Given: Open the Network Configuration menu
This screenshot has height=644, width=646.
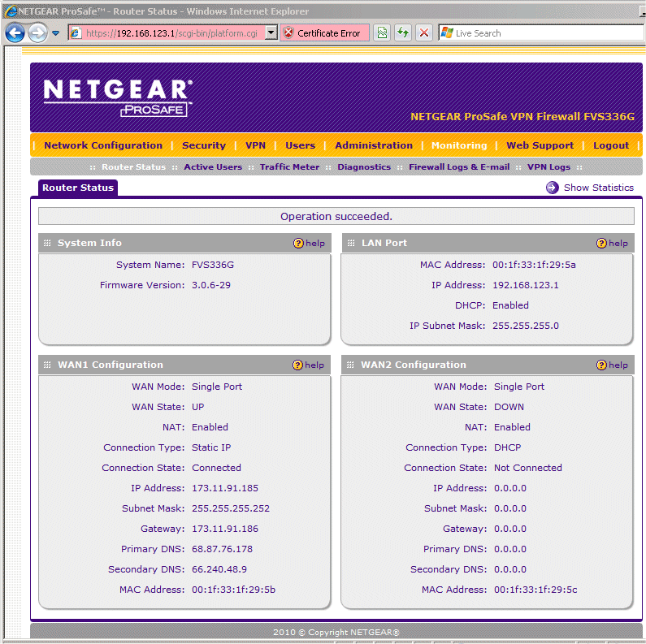Looking at the screenshot, I should pos(103,145).
